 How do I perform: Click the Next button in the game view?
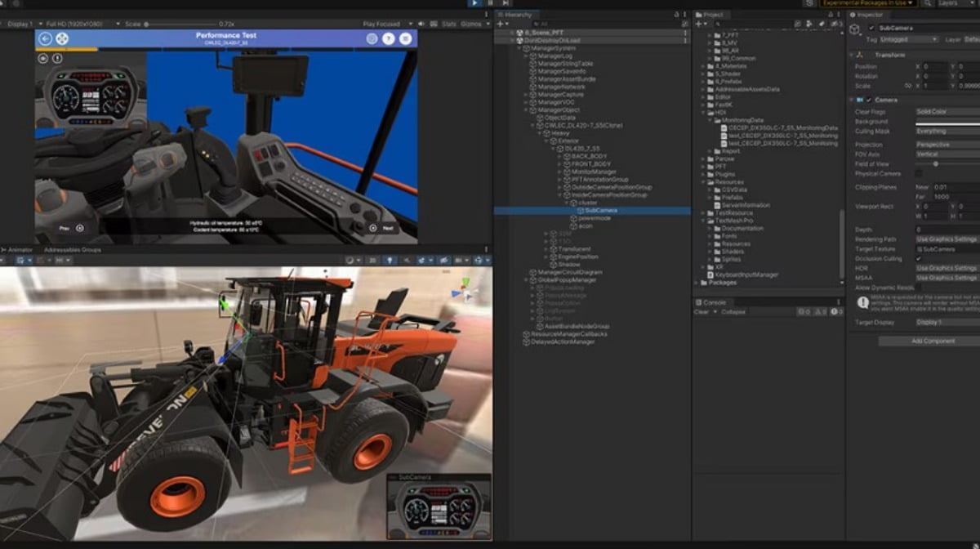click(382, 228)
